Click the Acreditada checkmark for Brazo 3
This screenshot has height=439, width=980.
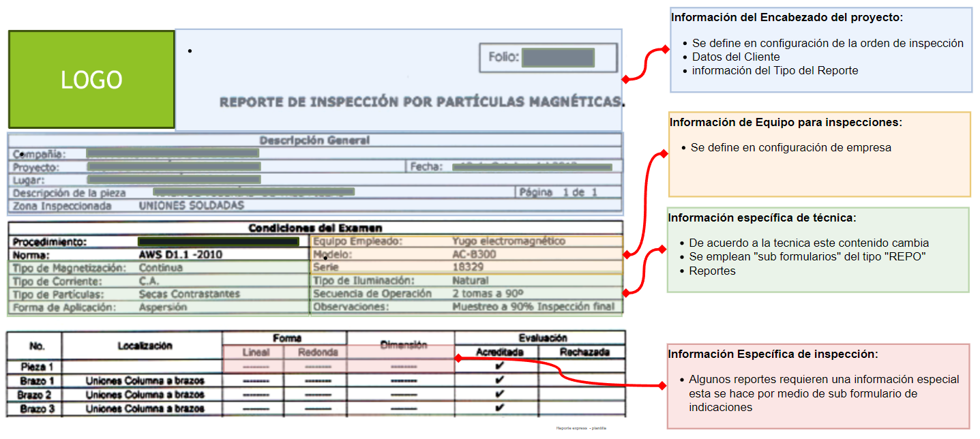coord(499,408)
